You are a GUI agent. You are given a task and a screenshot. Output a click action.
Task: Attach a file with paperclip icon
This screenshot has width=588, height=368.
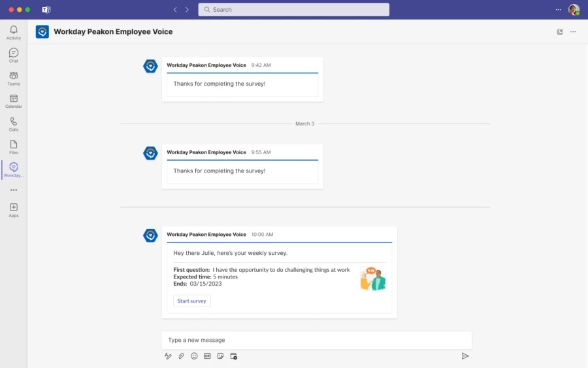click(x=181, y=356)
